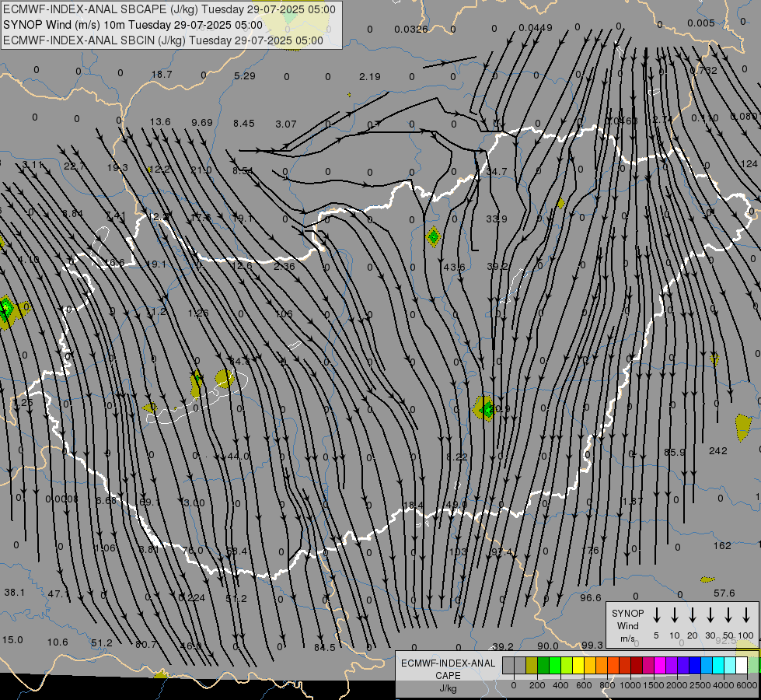Screen dimensions: 761x700
Task: Click the map value 22.7
Action: [75, 166]
